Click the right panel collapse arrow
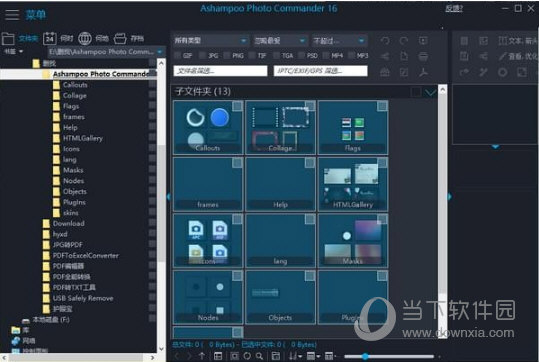Screen dimensions: 539x362 click(x=450, y=197)
